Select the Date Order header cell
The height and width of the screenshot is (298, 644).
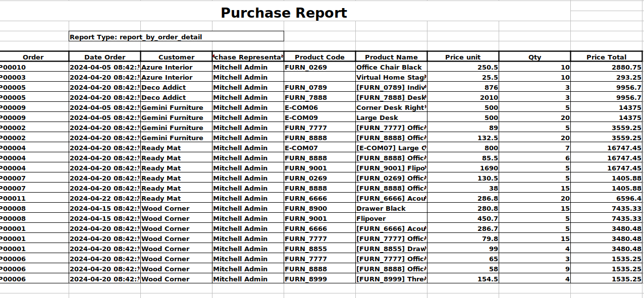tap(104, 57)
